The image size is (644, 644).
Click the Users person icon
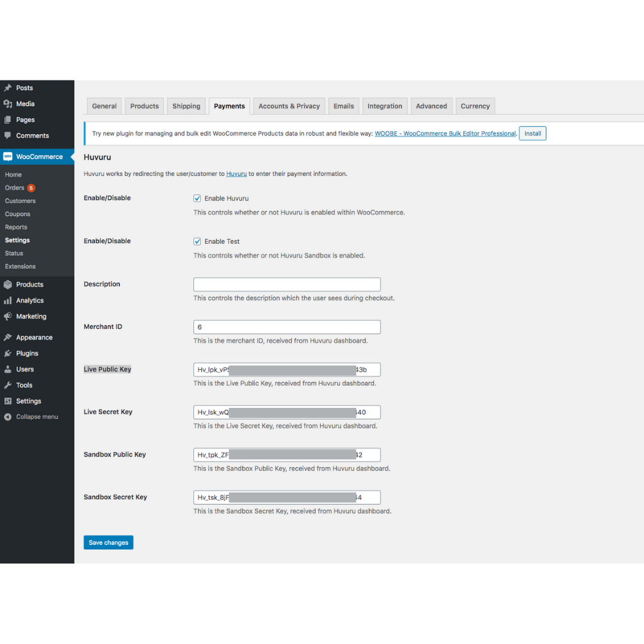click(8, 369)
